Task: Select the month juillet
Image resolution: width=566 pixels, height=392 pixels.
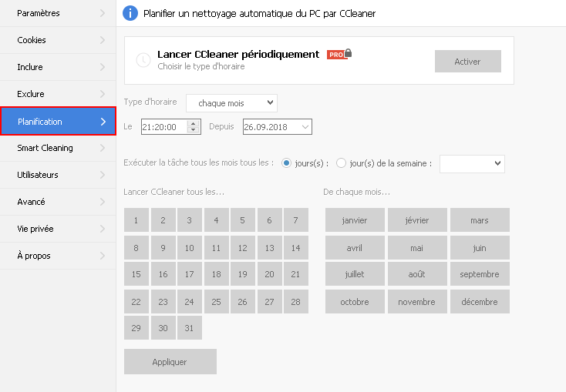Action: 355,274
